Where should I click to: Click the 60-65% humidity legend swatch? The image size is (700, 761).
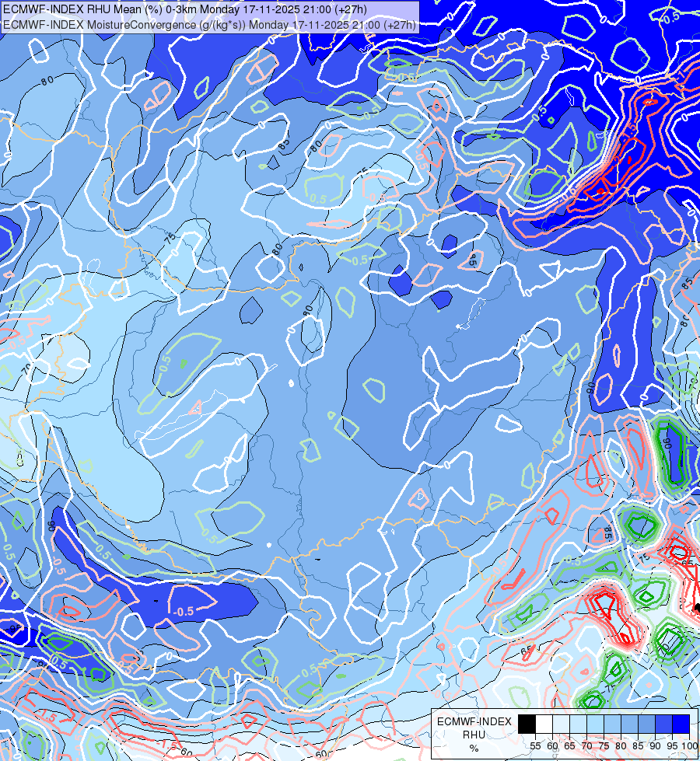click(561, 724)
